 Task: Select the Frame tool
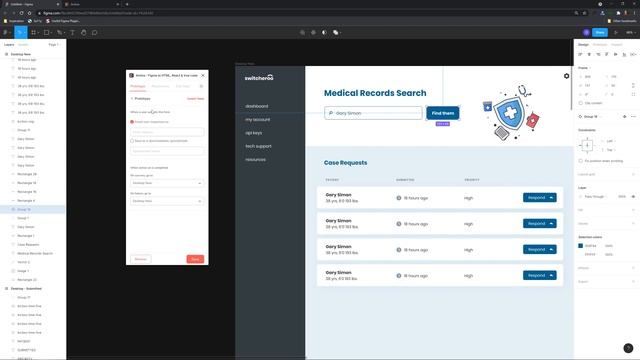pos(33,32)
